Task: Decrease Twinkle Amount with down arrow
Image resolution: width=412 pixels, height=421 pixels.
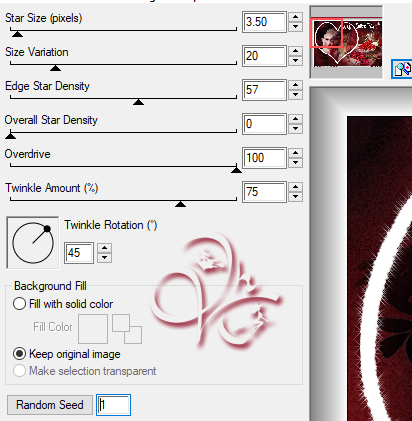Action: click(x=295, y=197)
